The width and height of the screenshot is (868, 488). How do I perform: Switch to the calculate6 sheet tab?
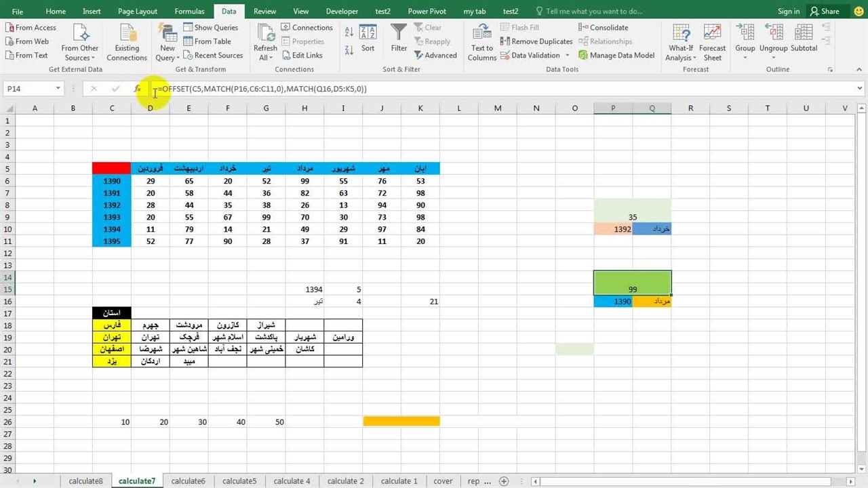point(188,481)
